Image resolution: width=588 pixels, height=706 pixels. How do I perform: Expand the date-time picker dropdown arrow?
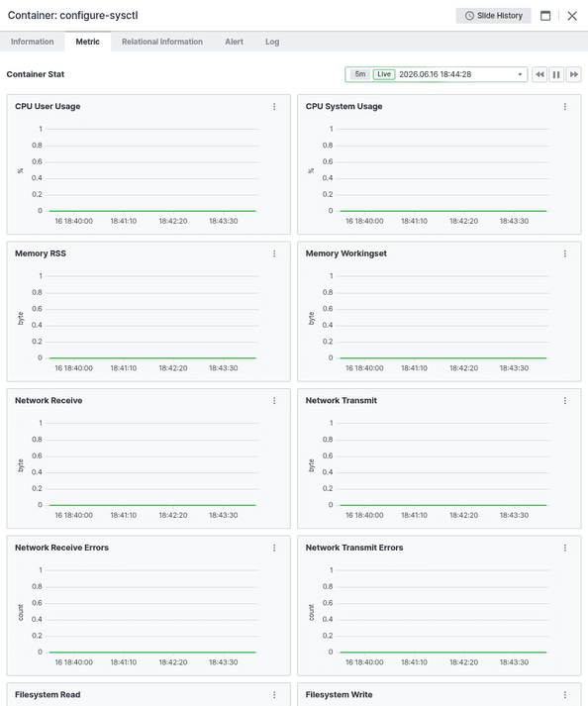point(520,74)
